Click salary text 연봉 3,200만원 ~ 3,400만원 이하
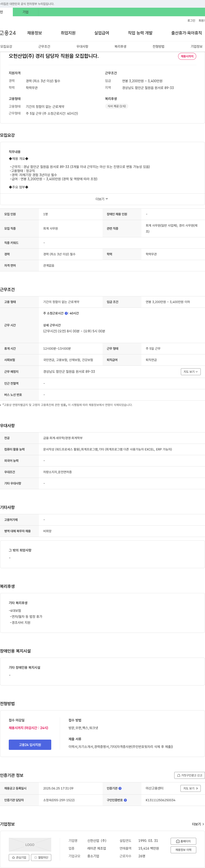The image size is (205, 868). tap(168, 302)
